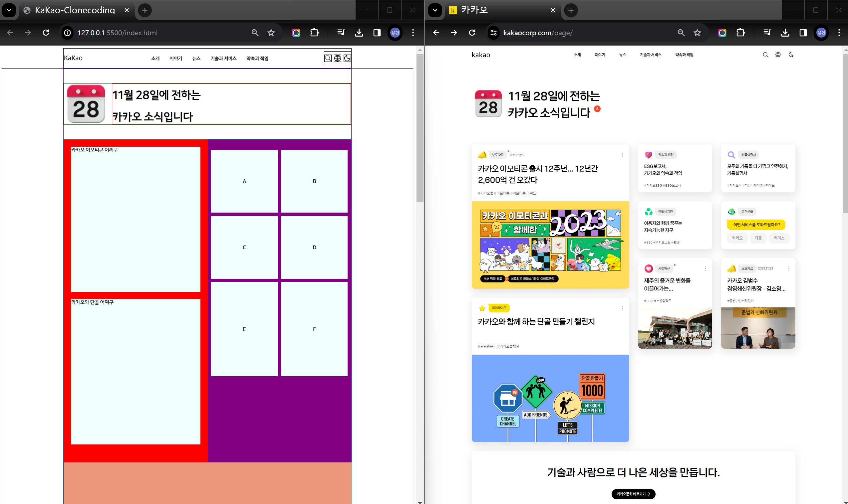
Task: Open the Chrome menu in the left window
Action: pos(413,33)
